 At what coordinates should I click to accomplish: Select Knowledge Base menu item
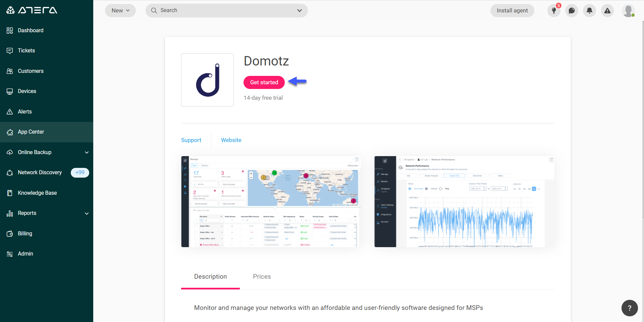(x=47, y=193)
